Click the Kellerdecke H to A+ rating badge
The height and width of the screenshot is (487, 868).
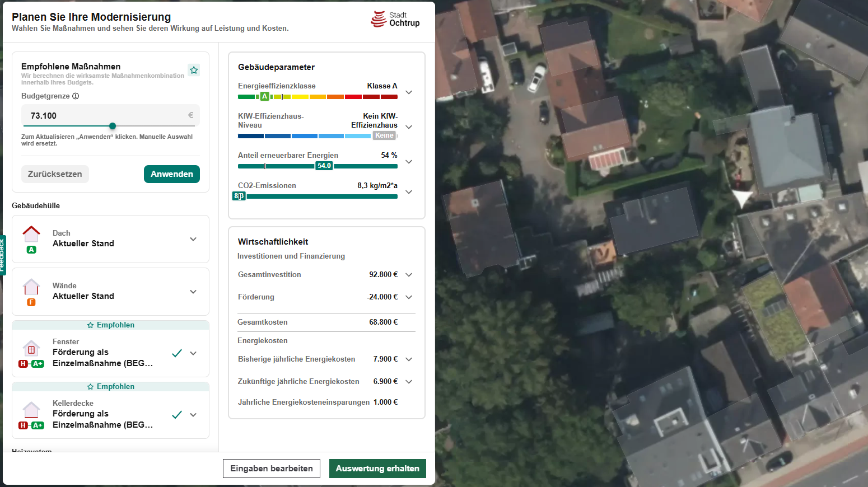click(31, 425)
